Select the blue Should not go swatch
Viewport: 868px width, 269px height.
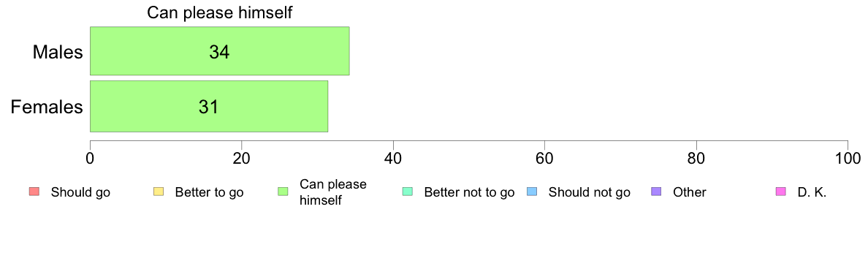tap(531, 192)
